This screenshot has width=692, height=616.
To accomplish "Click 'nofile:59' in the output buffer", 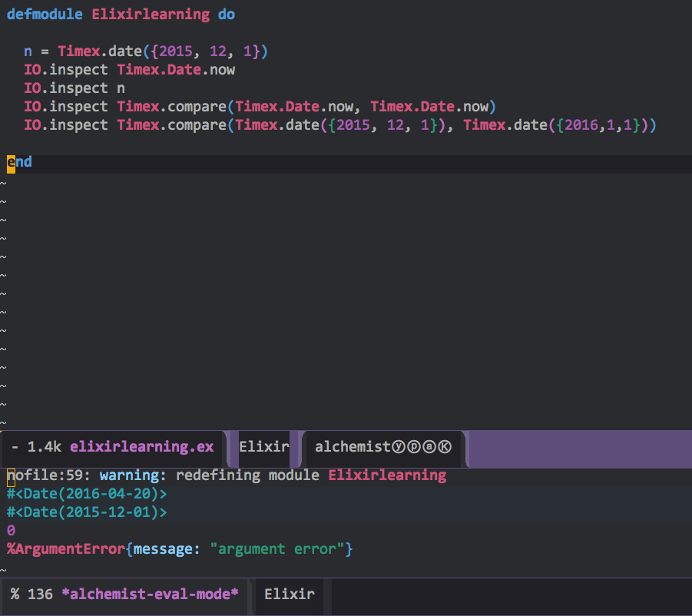I will (45, 475).
